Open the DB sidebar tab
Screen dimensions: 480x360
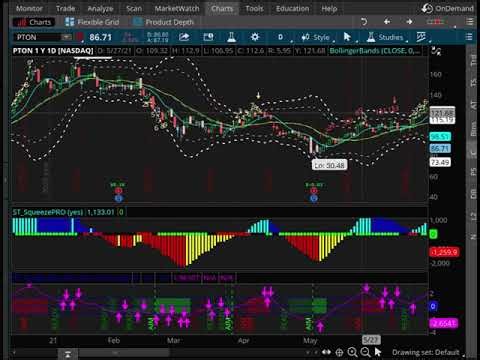tap(473, 194)
